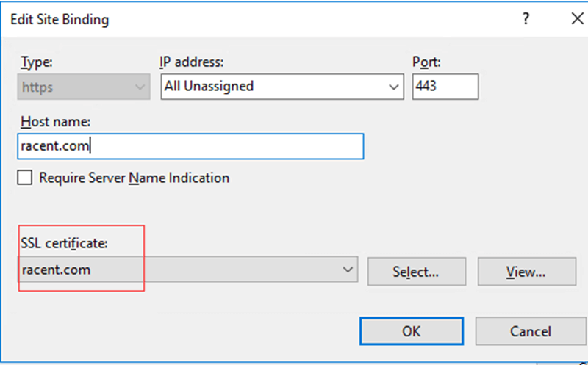Click the Type: label
This screenshot has width=588, height=365.
36,62
